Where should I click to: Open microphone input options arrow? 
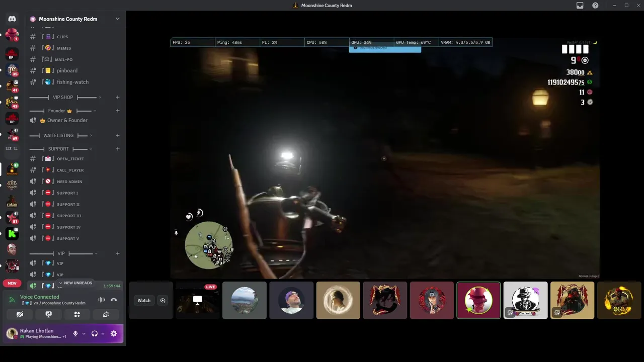coord(84,333)
